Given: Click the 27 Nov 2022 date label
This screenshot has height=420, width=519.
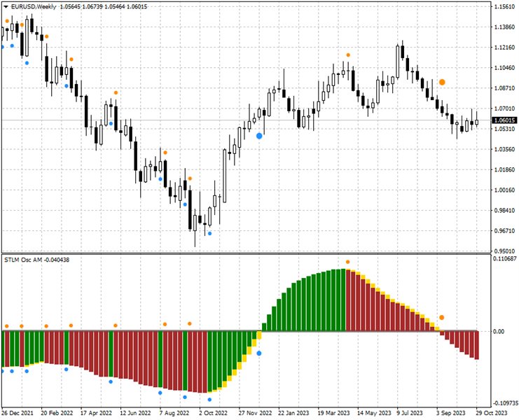Looking at the screenshot, I should tap(255, 413).
